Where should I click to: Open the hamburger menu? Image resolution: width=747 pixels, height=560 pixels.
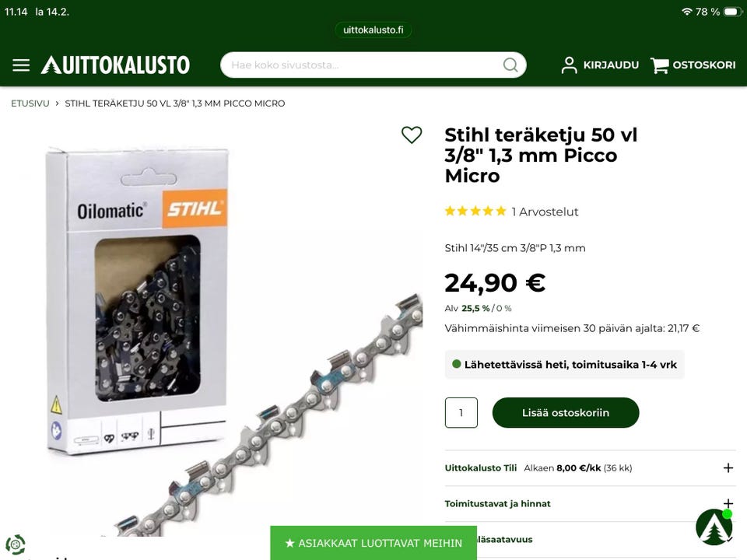pyautogui.click(x=21, y=65)
